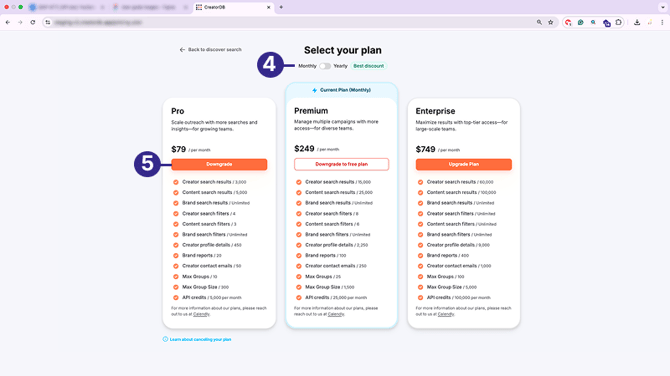Open Learn about canceling your plan link
Image resolution: width=670 pixels, height=376 pixels.
coord(200,339)
